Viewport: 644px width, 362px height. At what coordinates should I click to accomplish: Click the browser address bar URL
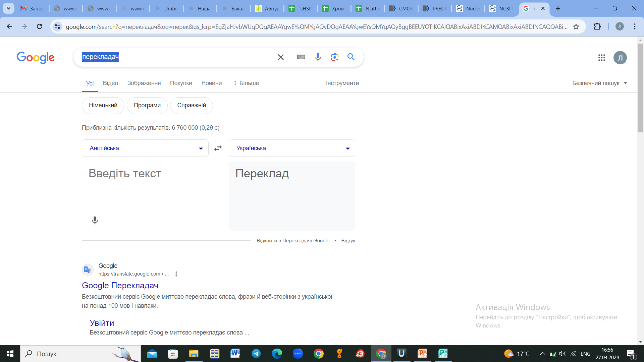[317, 26]
